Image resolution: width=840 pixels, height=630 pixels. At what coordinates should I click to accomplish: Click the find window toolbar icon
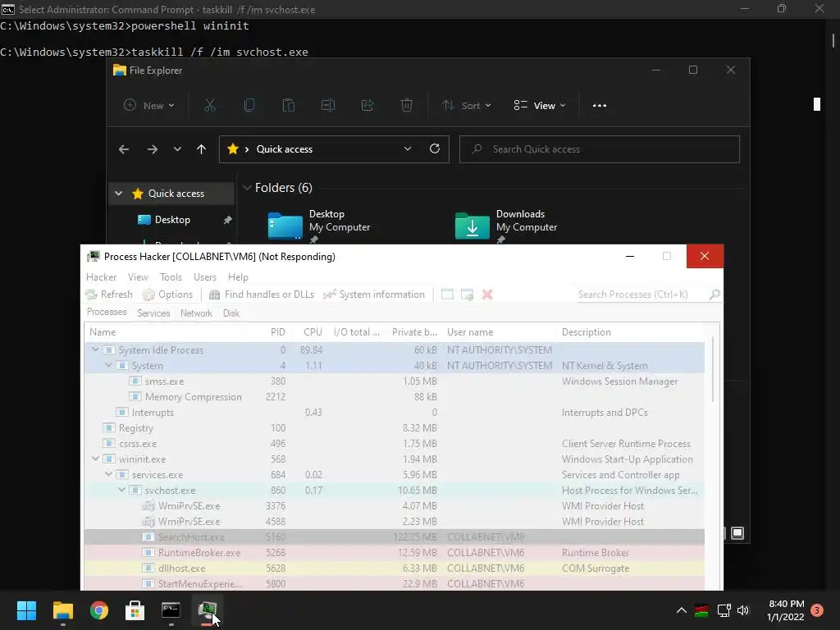pos(447,294)
